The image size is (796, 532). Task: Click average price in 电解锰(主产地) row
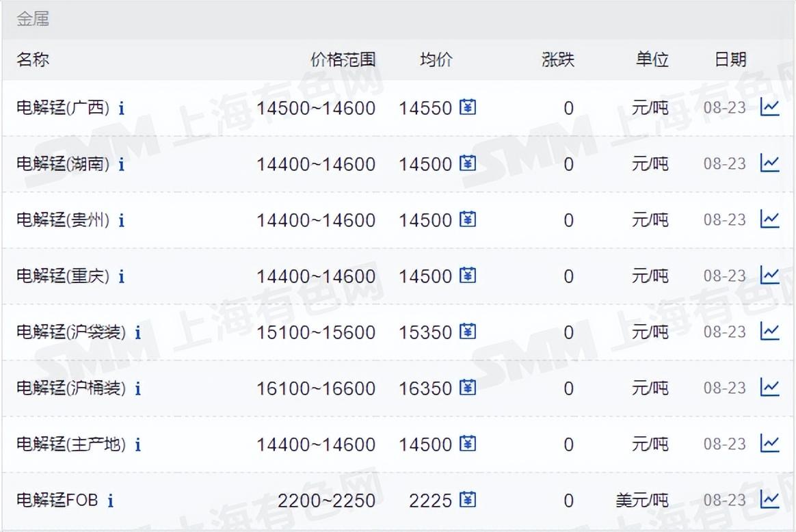click(x=425, y=444)
